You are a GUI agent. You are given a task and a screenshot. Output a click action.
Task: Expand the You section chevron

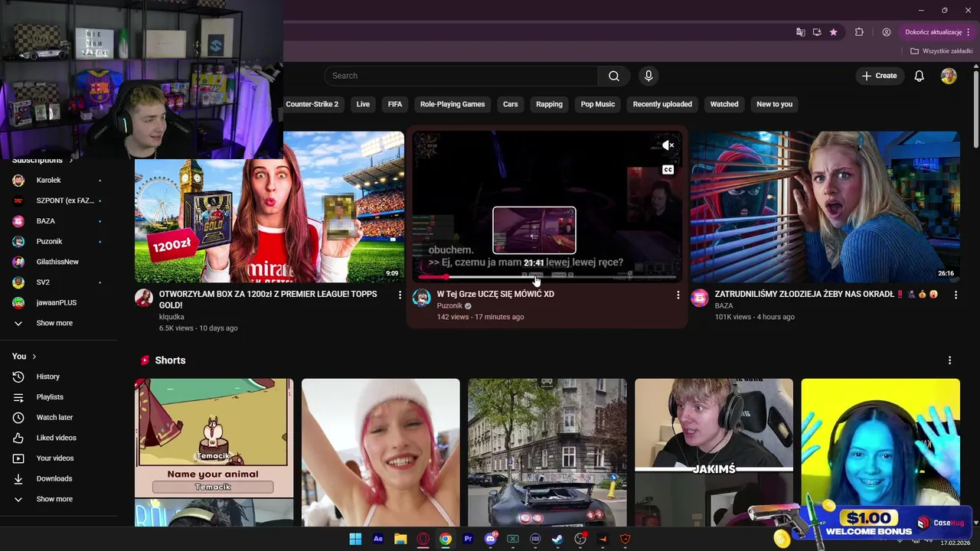[34, 357]
